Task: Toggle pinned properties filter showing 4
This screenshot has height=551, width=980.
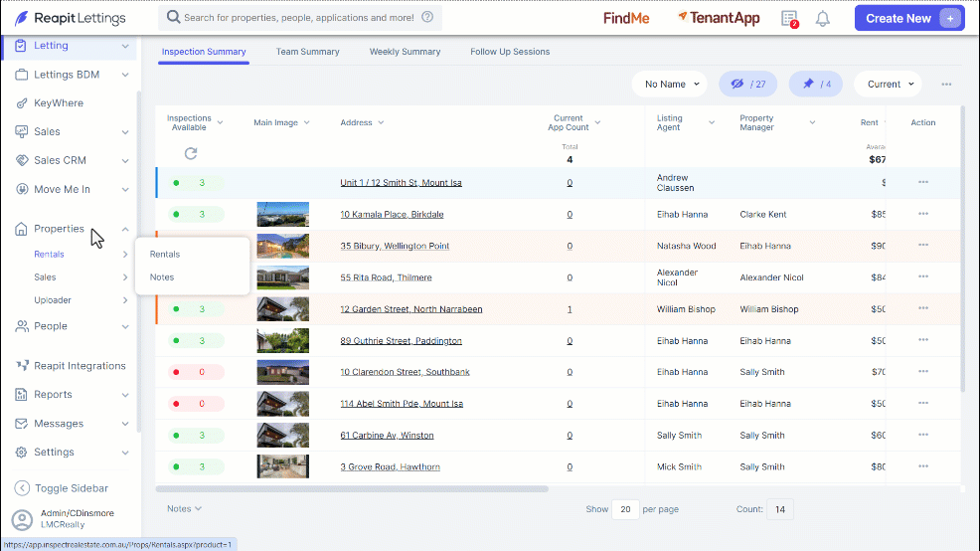Action: pos(816,84)
